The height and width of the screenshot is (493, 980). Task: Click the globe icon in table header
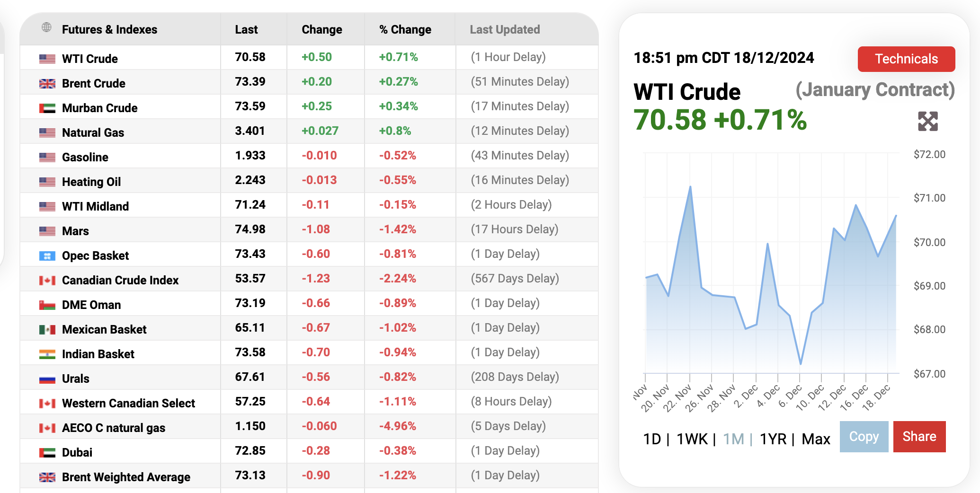point(46,27)
